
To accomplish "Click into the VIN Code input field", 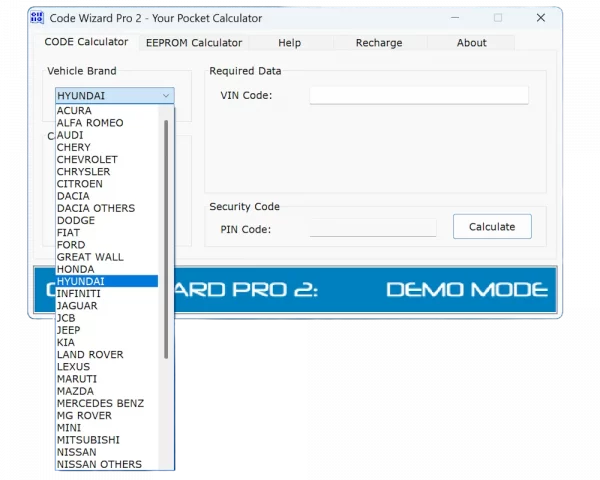I will pyautogui.click(x=418, y=95).
